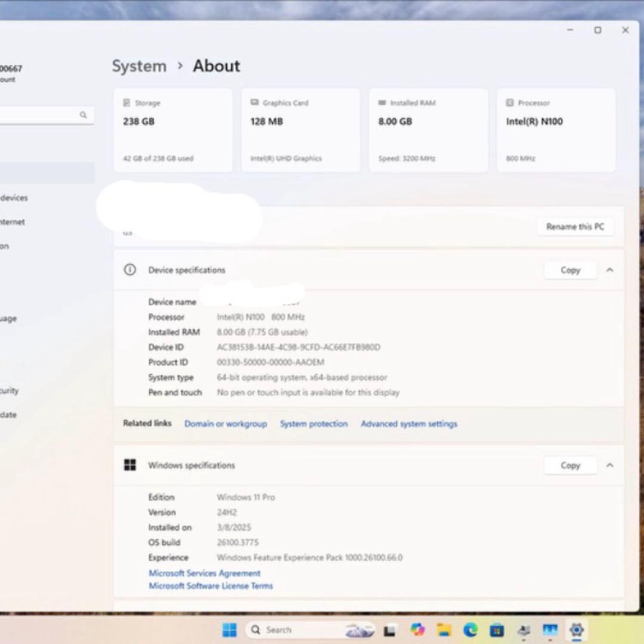Collapse the Device specifications section
The image size is (644, 644).
pos(609,270)
